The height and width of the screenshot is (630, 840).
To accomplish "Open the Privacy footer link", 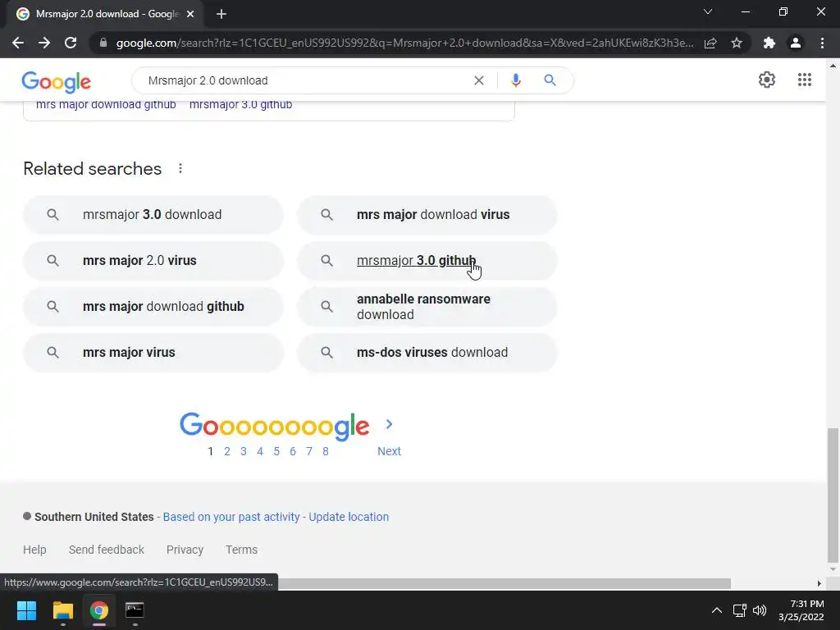I will click(x=185, y=550).
